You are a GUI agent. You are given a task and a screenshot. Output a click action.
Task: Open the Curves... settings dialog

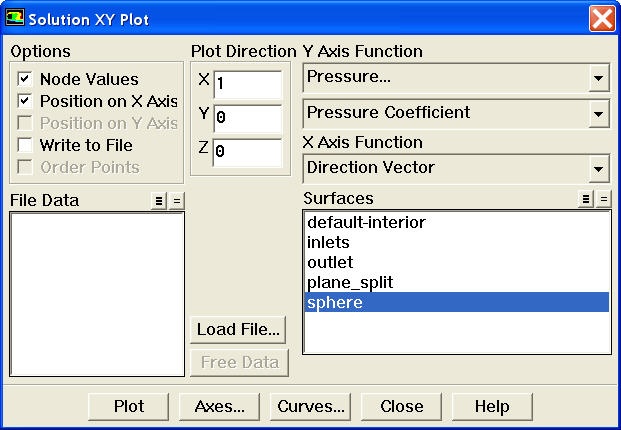(x=310, y=407)
